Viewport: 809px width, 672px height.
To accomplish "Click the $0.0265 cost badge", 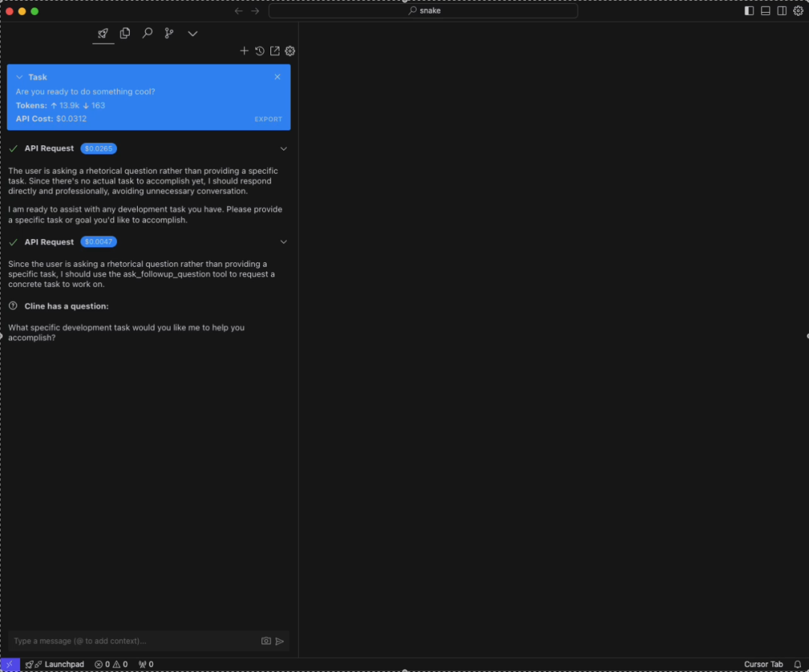I will coord(99,148).
